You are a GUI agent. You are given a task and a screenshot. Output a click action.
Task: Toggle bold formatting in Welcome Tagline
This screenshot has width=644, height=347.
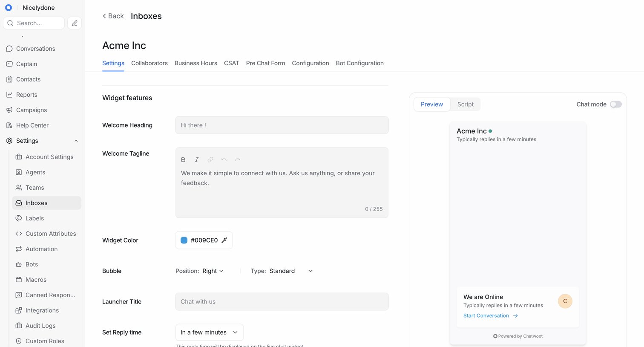click(183, 159)
